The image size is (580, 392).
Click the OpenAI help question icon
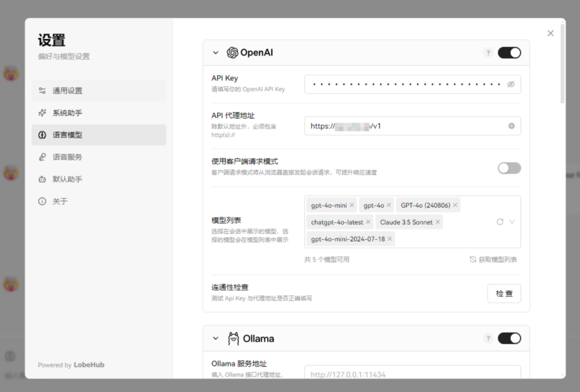(x=488, y=53)
